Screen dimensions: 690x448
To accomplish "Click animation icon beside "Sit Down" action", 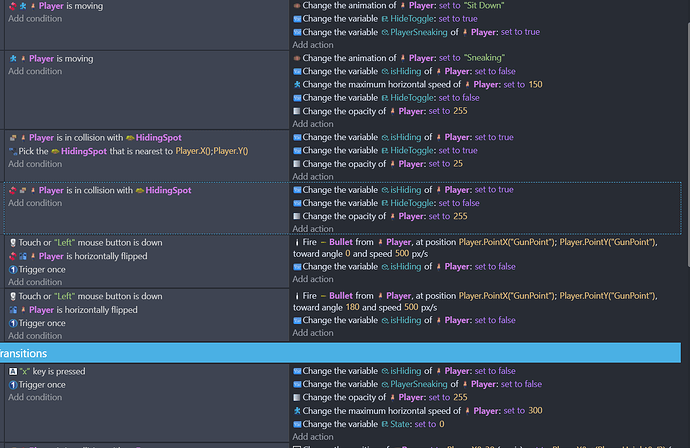I will coord(296,6).
